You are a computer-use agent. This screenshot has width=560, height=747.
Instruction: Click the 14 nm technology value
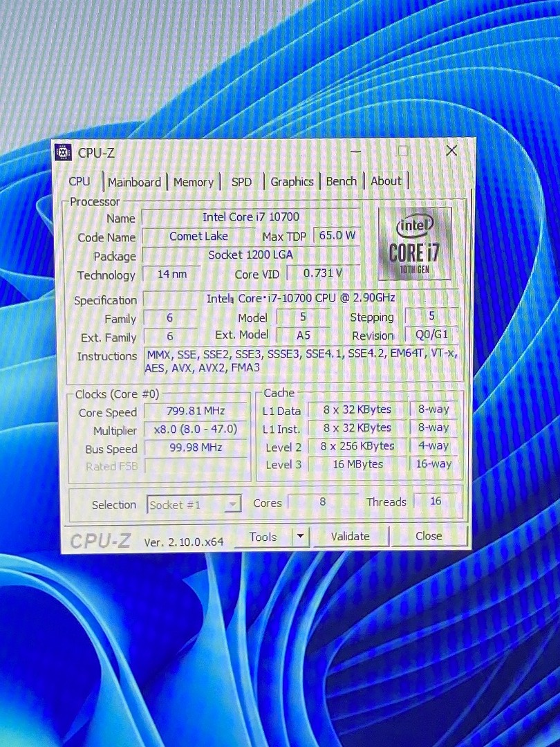pyautogui.click(x=171, y=275)
